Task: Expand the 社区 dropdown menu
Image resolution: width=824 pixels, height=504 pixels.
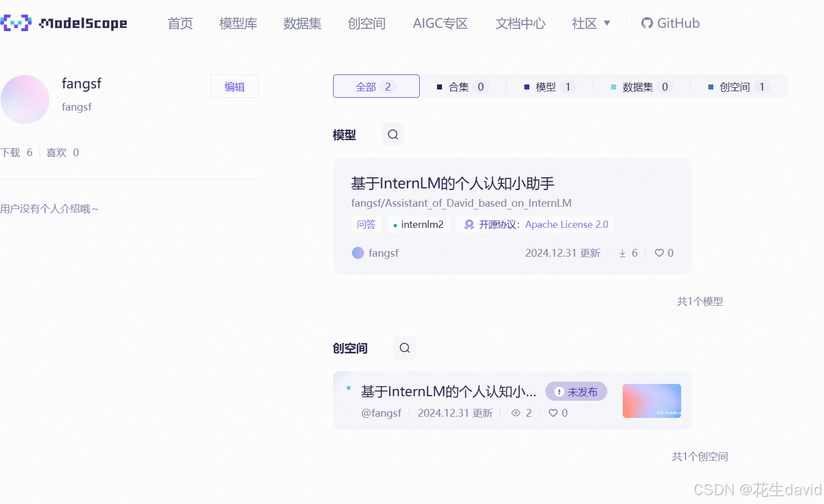Action: tap(591, 23)
